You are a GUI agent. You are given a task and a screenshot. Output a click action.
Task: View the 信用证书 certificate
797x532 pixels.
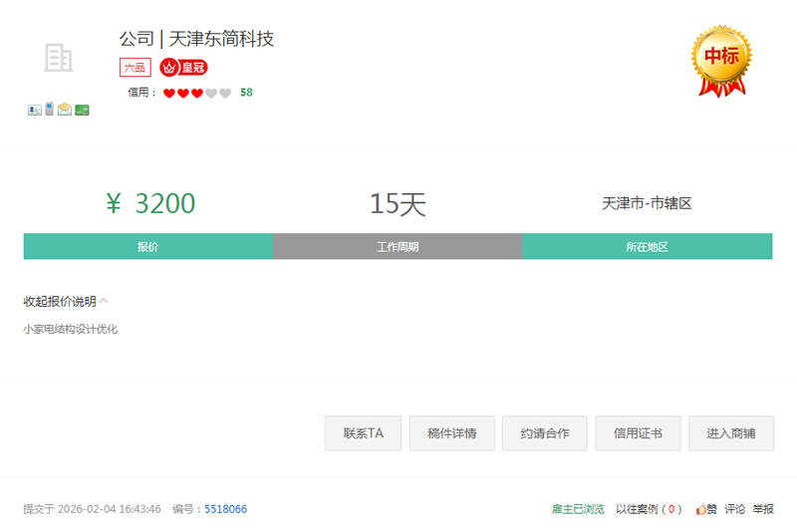[638, 433]
